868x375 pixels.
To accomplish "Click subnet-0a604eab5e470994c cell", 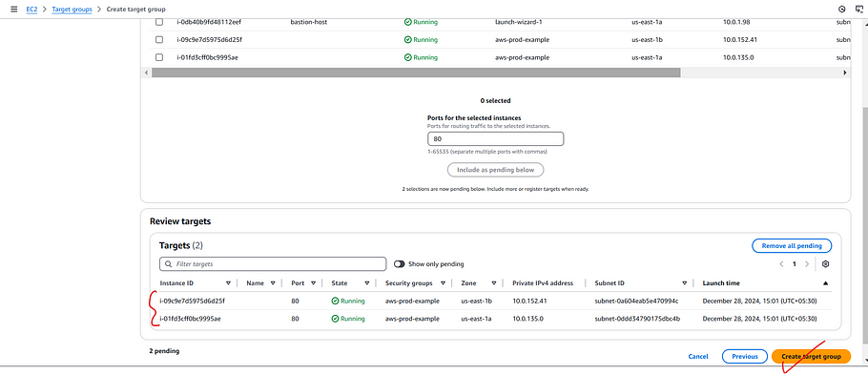I will coord(636,302).
